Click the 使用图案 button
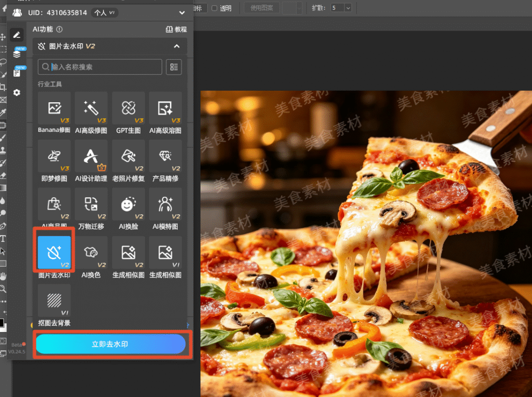 click(262, 8)
